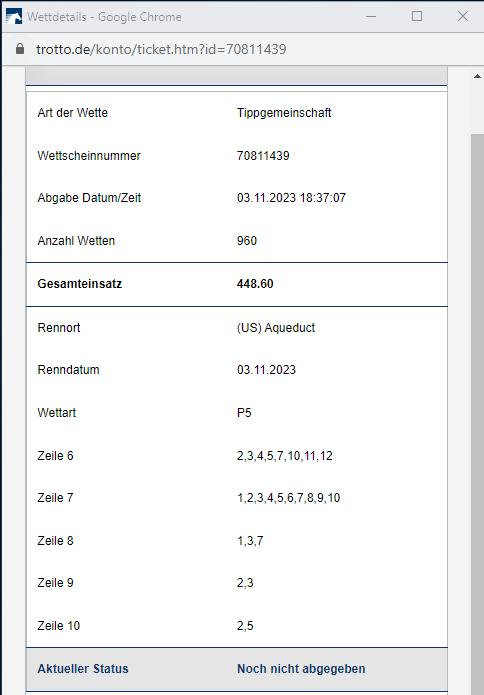
Task: Click the Zeile 7 selection numbers
Action: coord(289,498)
